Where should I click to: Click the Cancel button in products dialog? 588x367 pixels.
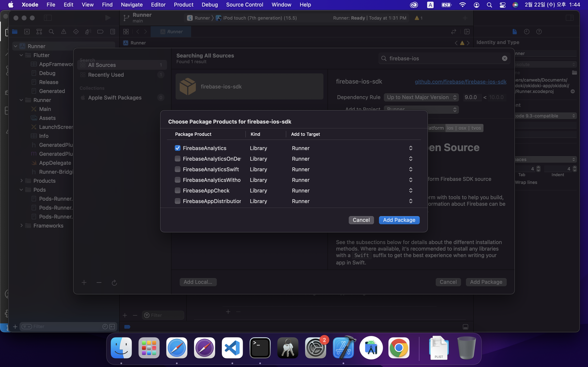pos(361,220)
